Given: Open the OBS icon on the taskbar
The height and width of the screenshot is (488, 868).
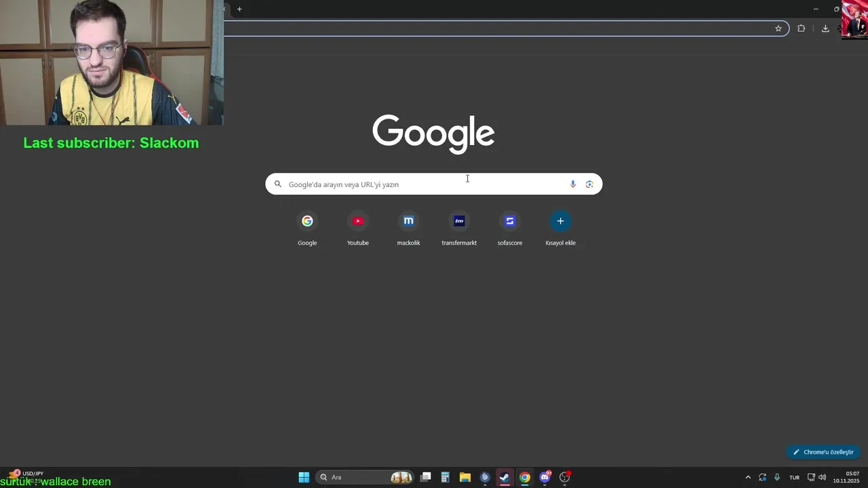Looking at the screenshot, I should (565, 477).
